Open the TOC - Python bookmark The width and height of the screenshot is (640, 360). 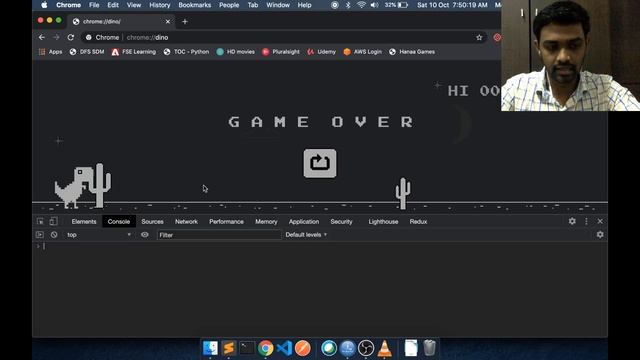point(186,52)
